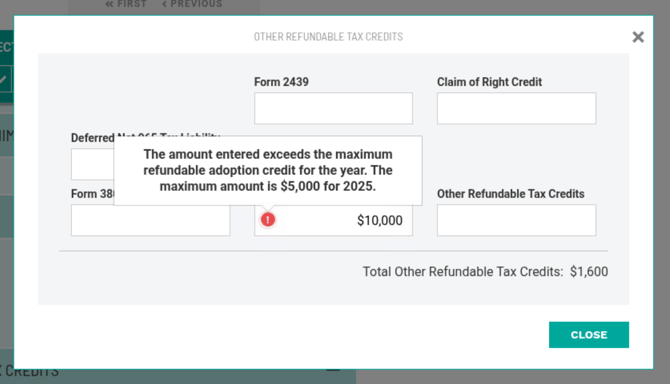Image resolution: width=670 pixels, height=384 pixels.
Task: Click into the Form 2439 field
Action: tap(333, 108)
